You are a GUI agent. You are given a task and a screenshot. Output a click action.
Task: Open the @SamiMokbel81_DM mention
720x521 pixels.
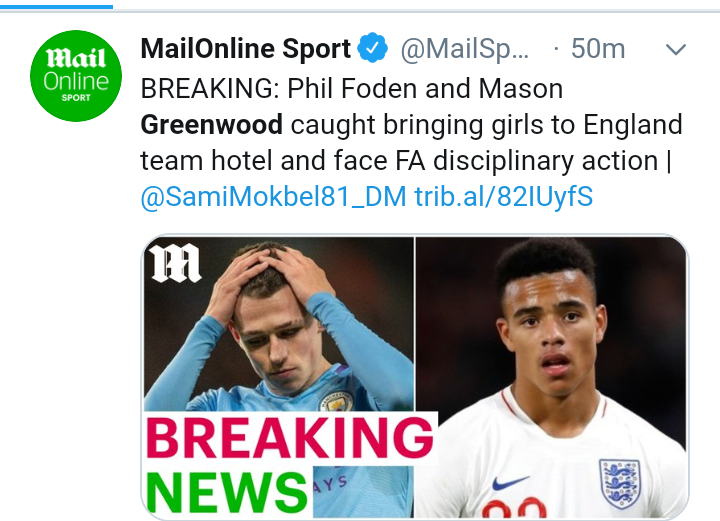[x=274, y=197]
